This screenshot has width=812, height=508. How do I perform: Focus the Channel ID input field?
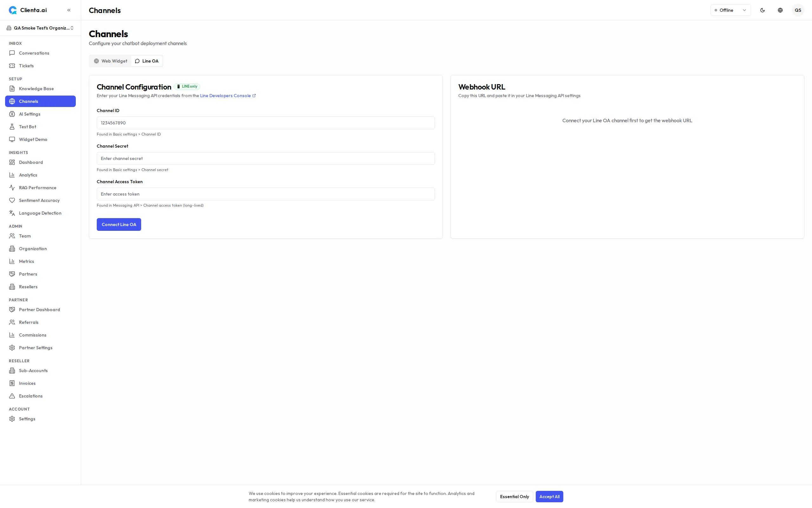point(265,123)
